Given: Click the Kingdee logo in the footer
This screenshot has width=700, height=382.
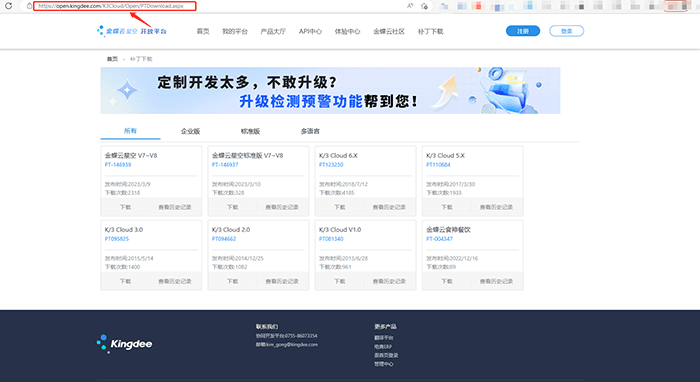Looking at the screenshot, I should click(125, 344).
